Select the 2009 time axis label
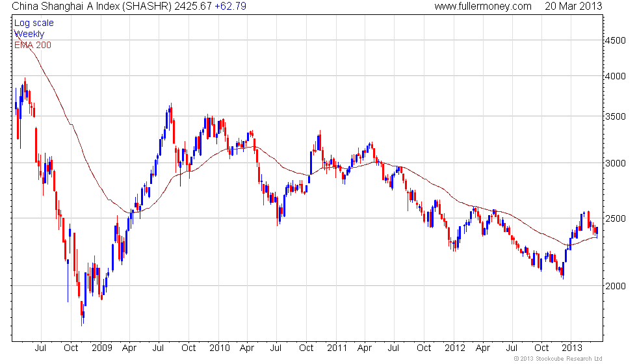 click(x=101, y=348)
